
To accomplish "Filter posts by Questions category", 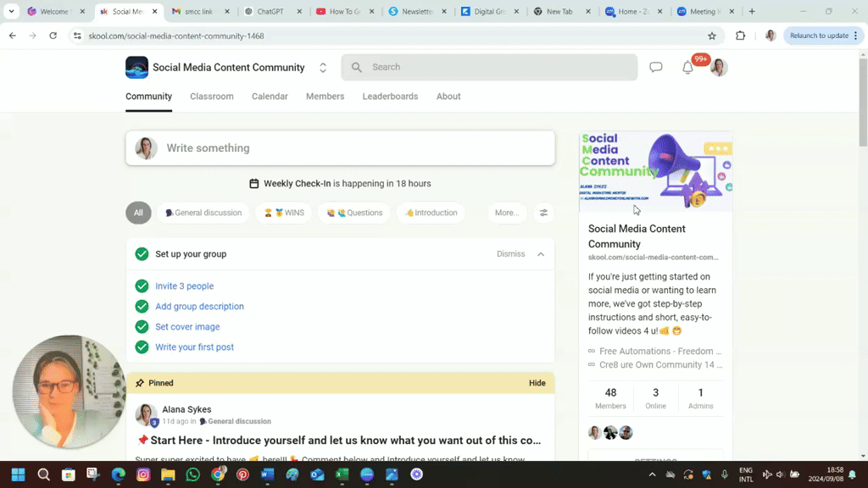I will (354, 213).
